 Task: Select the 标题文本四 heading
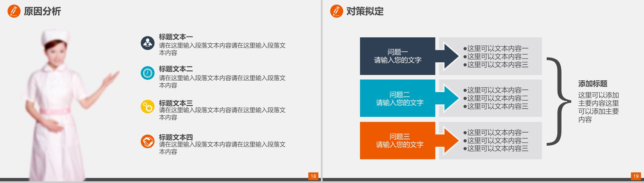tap(176, 137)
